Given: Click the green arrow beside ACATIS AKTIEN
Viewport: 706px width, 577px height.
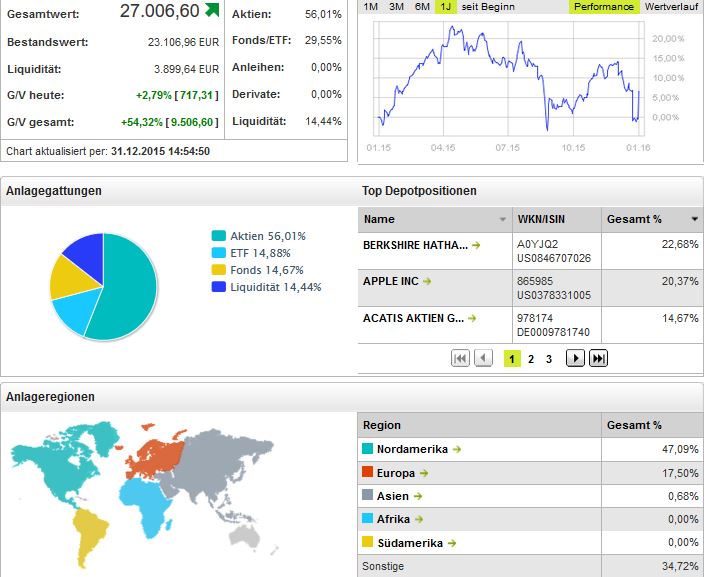Looking at the screenshot, I should [472, 318].
